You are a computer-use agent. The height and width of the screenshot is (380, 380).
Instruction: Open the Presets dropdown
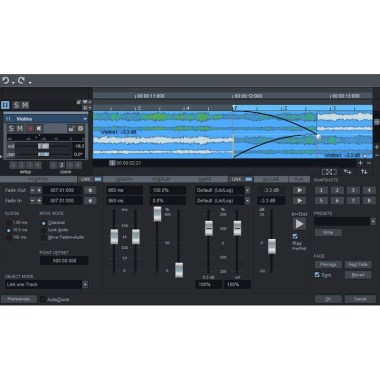[373, 221]
